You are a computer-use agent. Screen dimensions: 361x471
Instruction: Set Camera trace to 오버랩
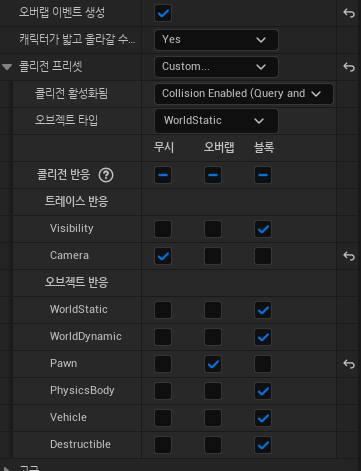click(213, 256)
